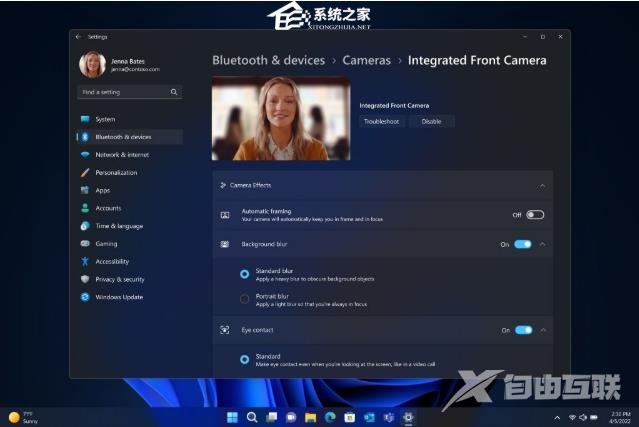Open File Explorer from the taskbar
639x427 pixels.
point(311,417)
